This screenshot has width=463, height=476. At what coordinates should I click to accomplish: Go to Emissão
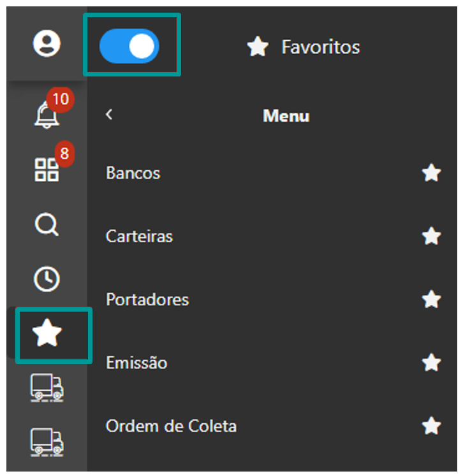[x=136, y=363]
